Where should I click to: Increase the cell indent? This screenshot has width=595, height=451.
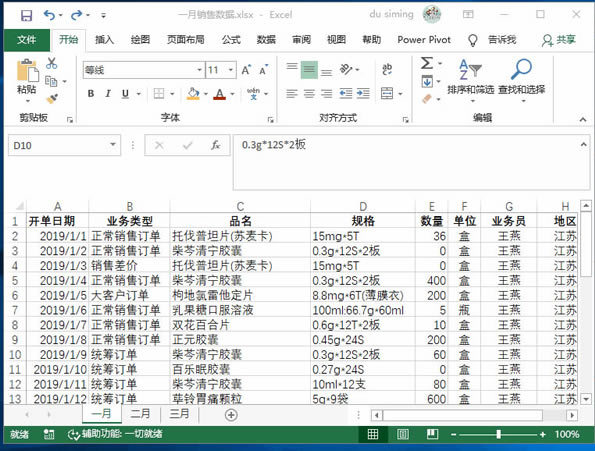(x=363, y=93)
